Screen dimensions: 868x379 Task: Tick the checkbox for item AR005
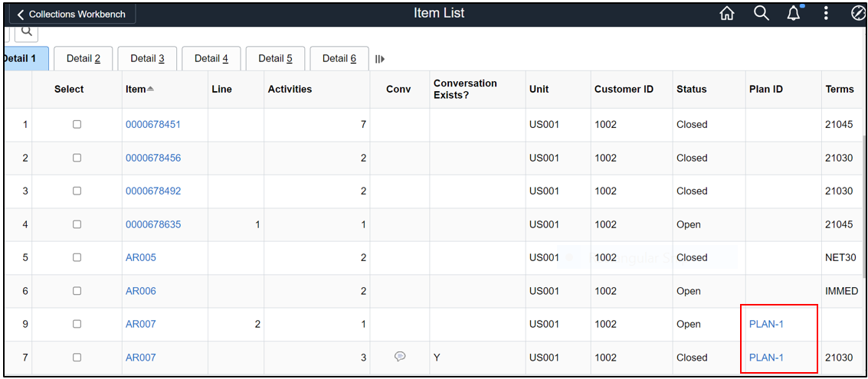coord(77,257)
